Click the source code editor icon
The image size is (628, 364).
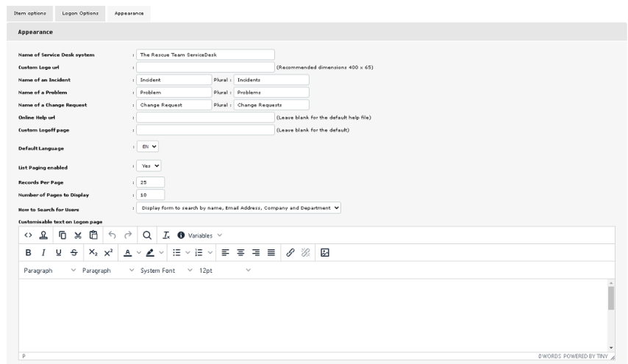[x=28, y=236]
